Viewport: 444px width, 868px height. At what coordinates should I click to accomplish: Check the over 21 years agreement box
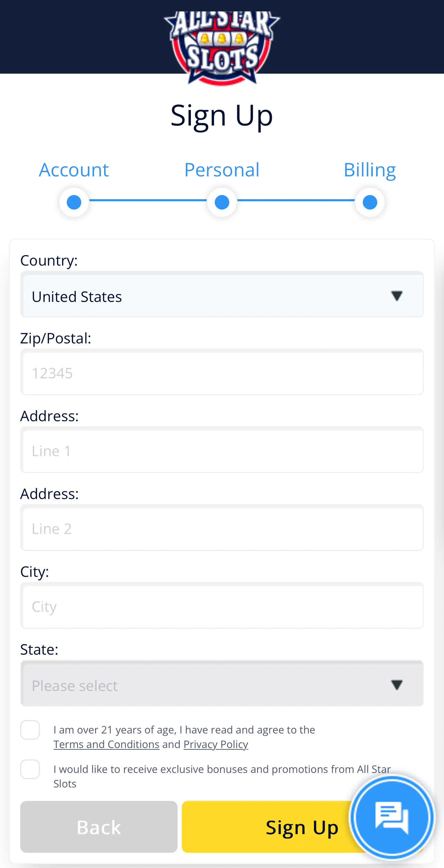[x=30, y=730]
